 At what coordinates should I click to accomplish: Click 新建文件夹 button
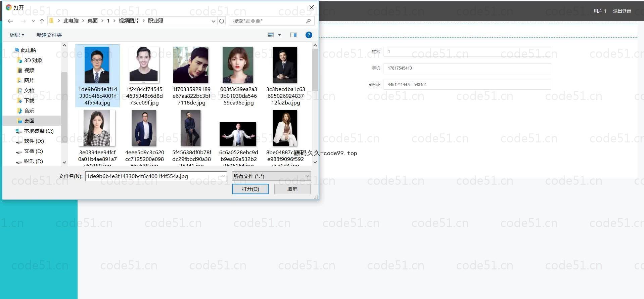click(x=49, y=35)
